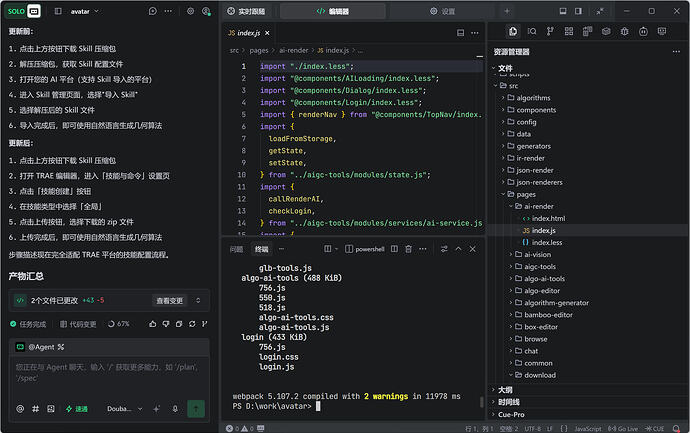Open the monitor-shaped activity icon at far right

click(662, 31)
